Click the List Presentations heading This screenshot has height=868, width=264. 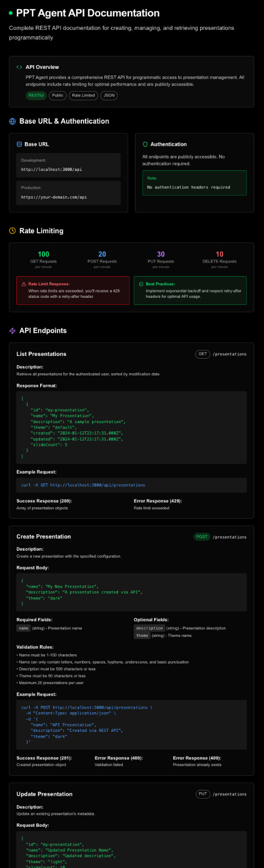(x=41, y=354)
